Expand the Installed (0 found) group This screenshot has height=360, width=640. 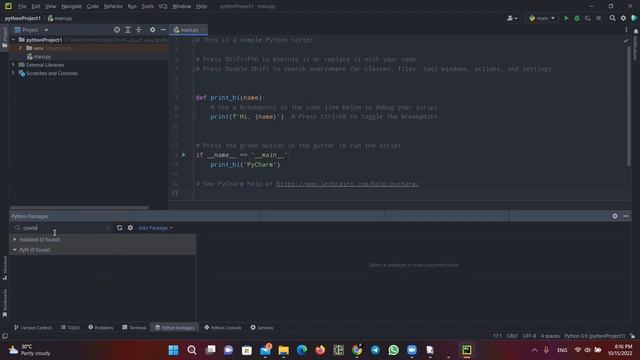(15, 240)
